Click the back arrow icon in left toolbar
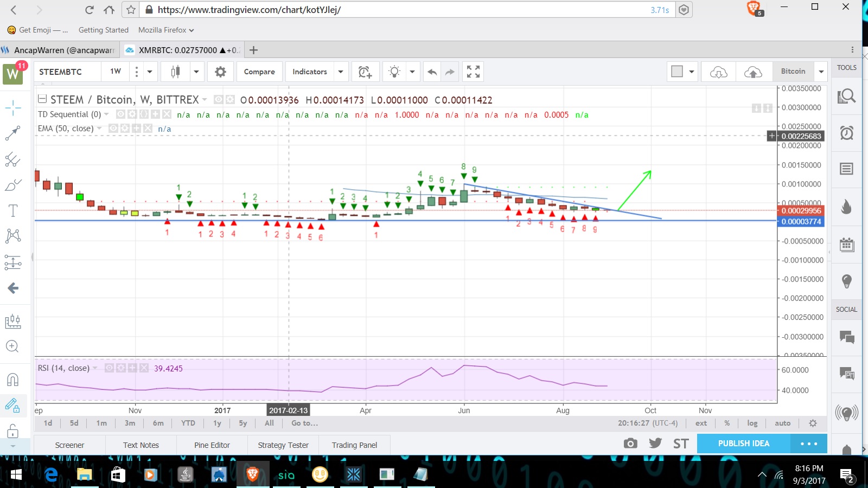 [x=13, y=288]
